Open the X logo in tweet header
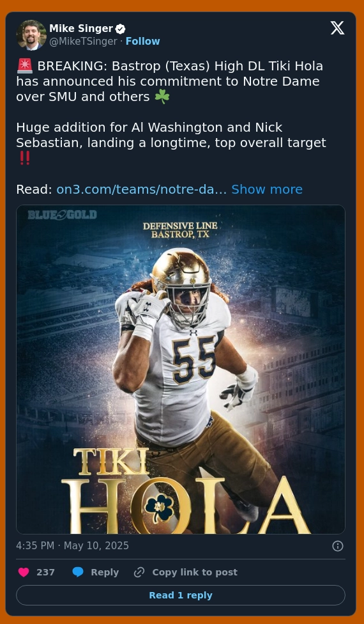 (x=337, y=28)
